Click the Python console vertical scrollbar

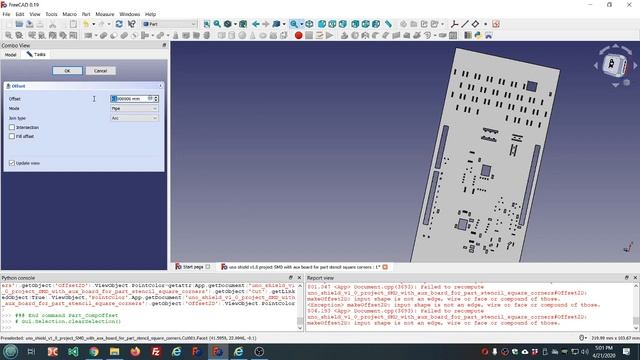pos(300,306)
